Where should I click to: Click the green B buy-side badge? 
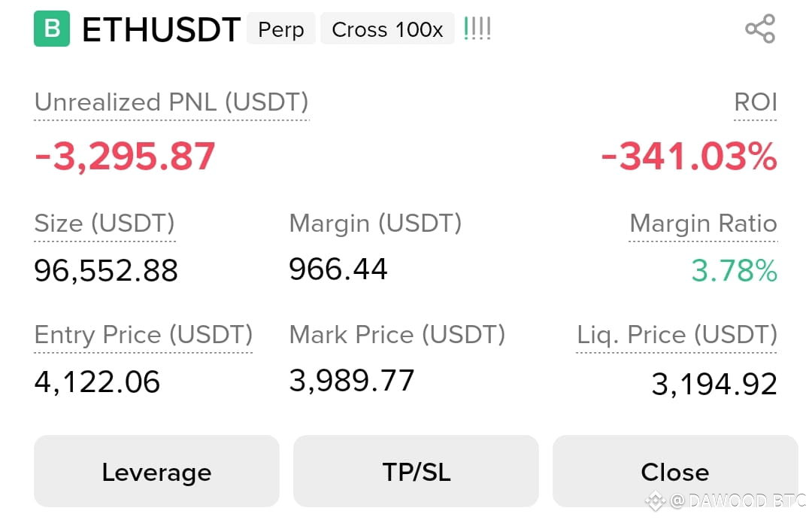[x=52, y=29]
